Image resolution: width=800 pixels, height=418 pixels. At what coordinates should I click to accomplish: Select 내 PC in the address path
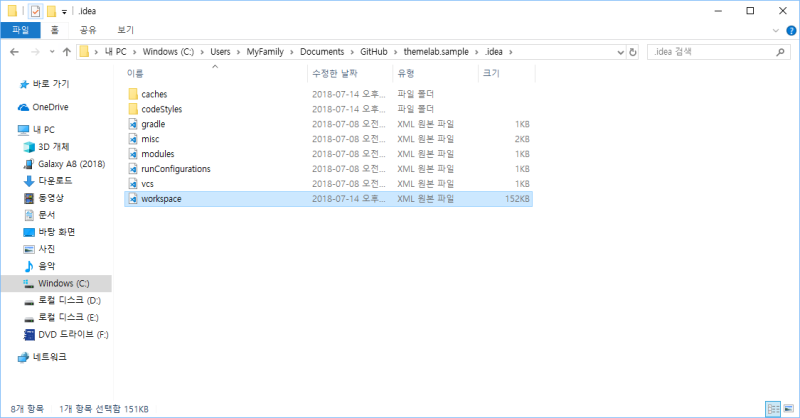pyautogui.click(x=115, y=52)
